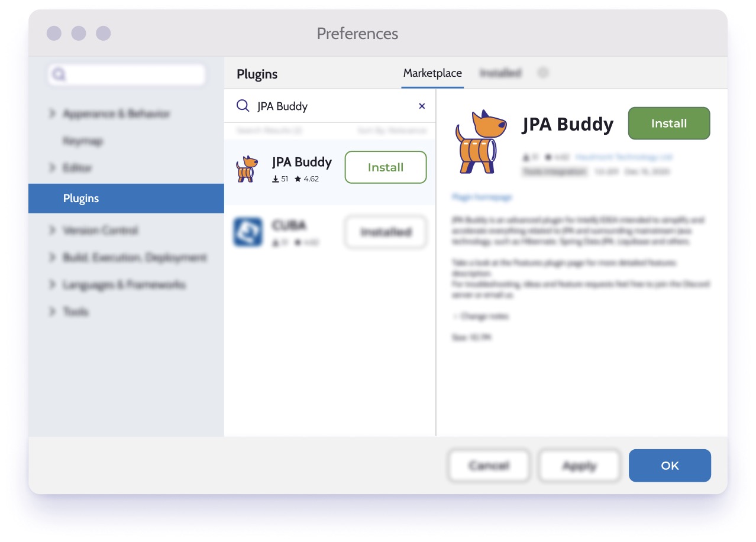Click the large JPA Buddy logo in details

click(481, 141)
